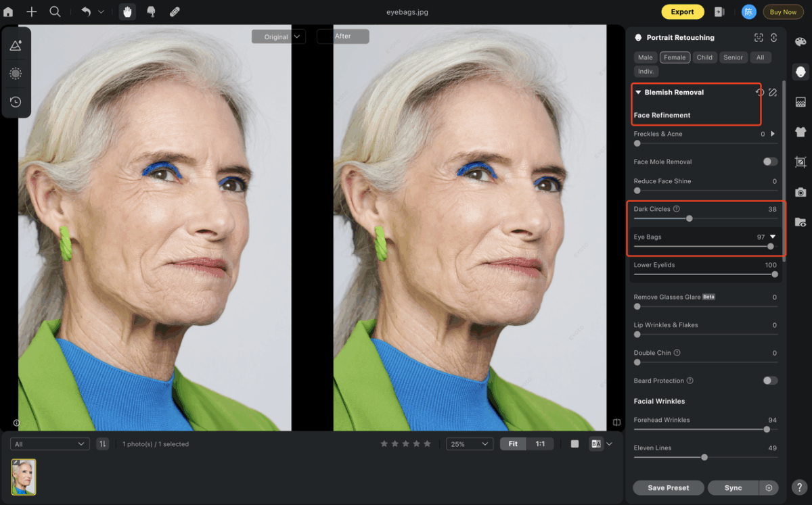Select the bandage healing tool
This screenshot has height=505, width=812.
pos(175,12)
